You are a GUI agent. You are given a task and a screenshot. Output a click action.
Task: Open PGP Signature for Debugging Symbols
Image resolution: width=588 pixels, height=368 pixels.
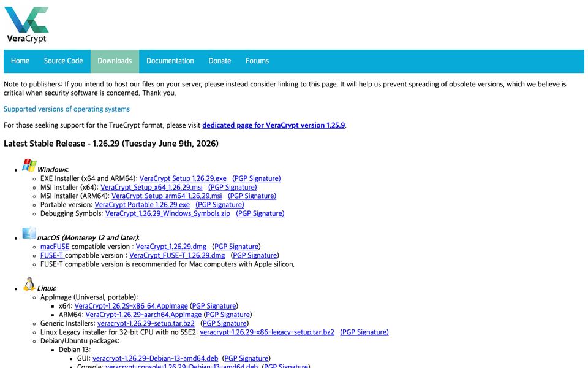[260, 213]
